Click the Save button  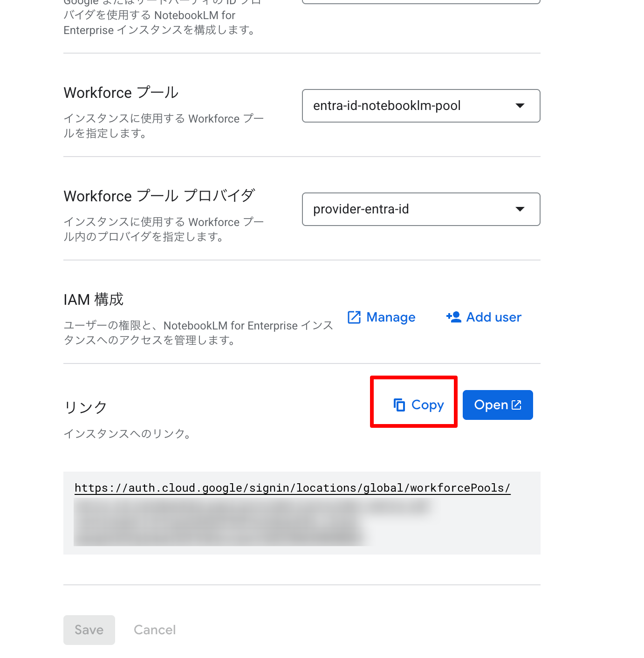(89, 630)
